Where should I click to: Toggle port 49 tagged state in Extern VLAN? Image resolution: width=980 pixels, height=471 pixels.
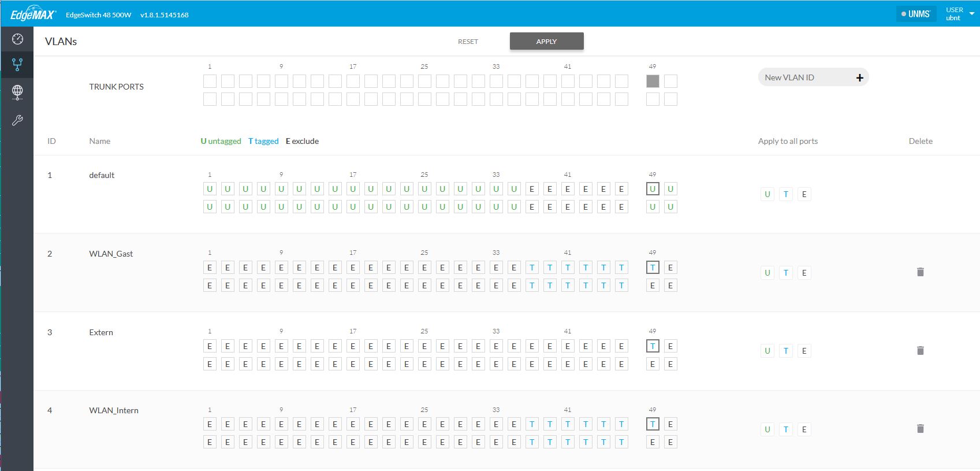point(653,346)
